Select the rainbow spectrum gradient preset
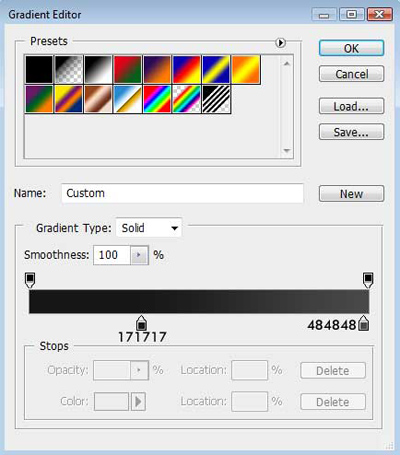400x455 pixels. pos(157,99)
